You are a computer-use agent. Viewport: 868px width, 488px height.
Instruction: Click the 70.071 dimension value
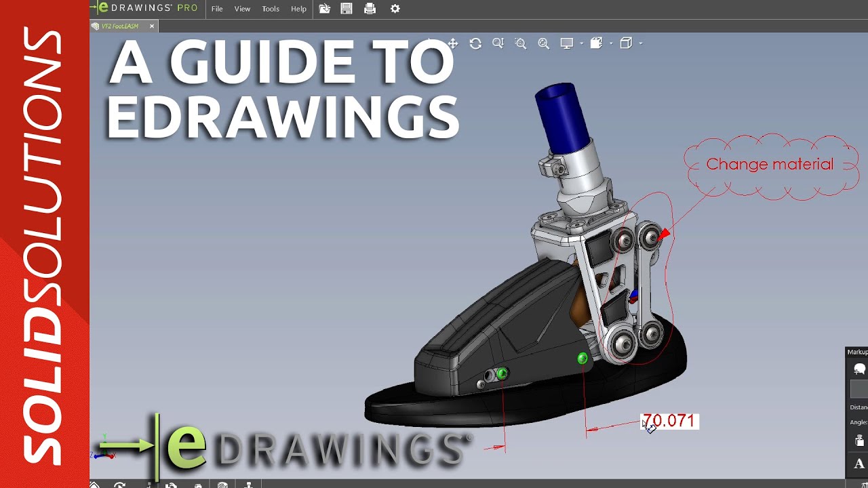tap(669, 421)
